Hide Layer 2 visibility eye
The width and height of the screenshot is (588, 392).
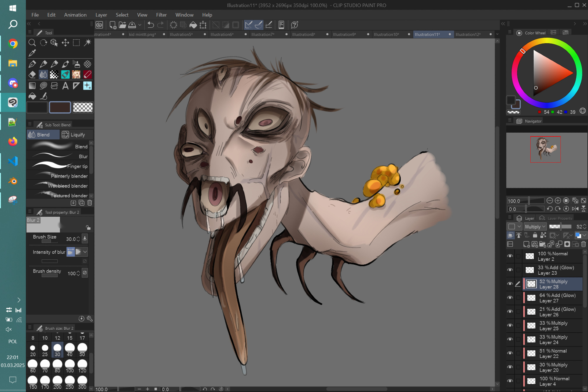[510, 256]
